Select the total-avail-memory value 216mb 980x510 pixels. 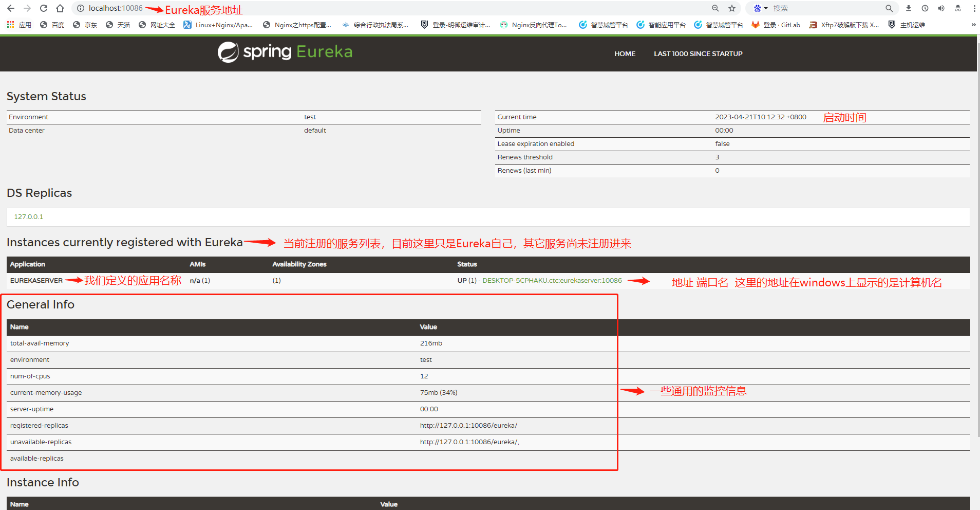431,343
